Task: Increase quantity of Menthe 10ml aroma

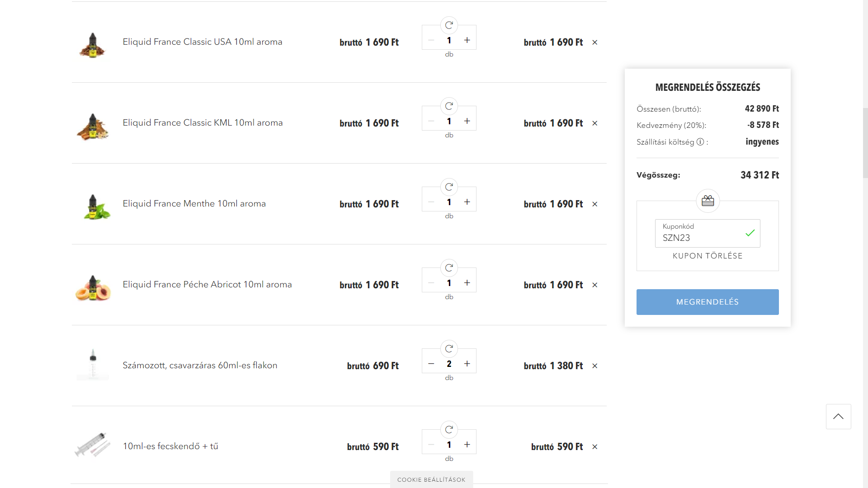Action: (467, 202)
